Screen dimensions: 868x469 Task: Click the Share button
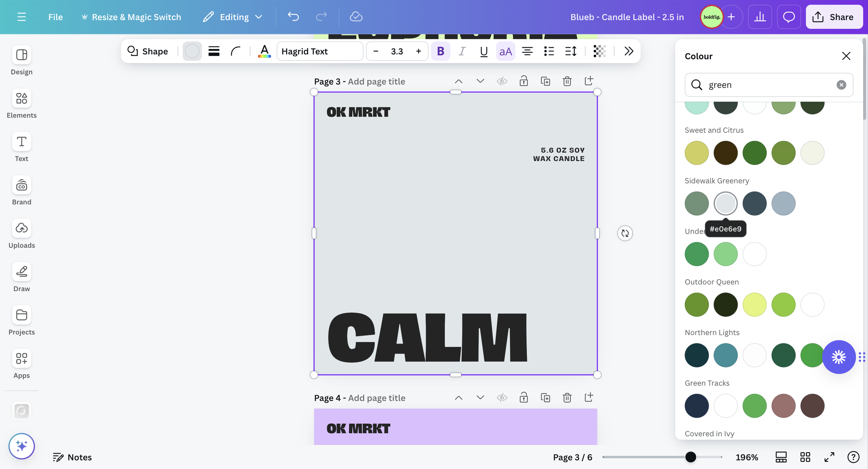pos(834,17)
